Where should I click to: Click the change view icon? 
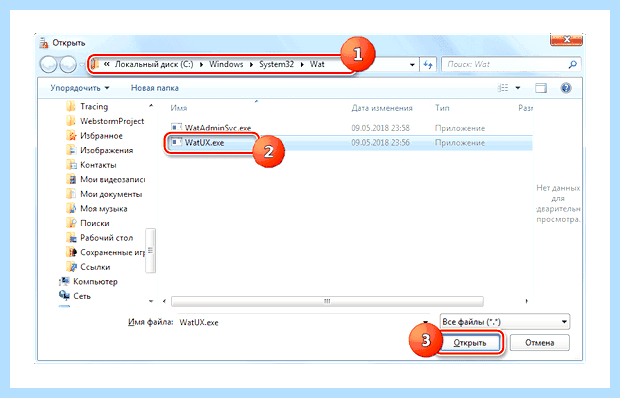click(x=503, y=88)
